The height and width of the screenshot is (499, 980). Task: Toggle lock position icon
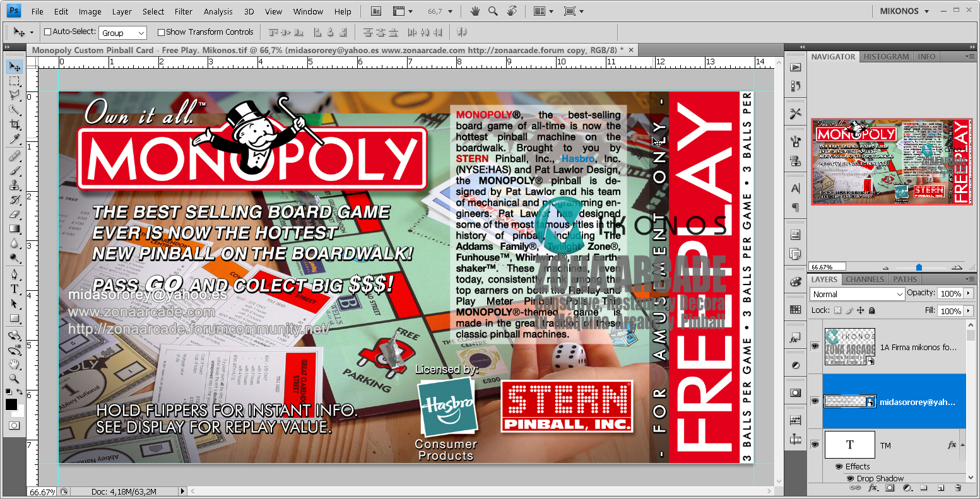pos(861,310)
